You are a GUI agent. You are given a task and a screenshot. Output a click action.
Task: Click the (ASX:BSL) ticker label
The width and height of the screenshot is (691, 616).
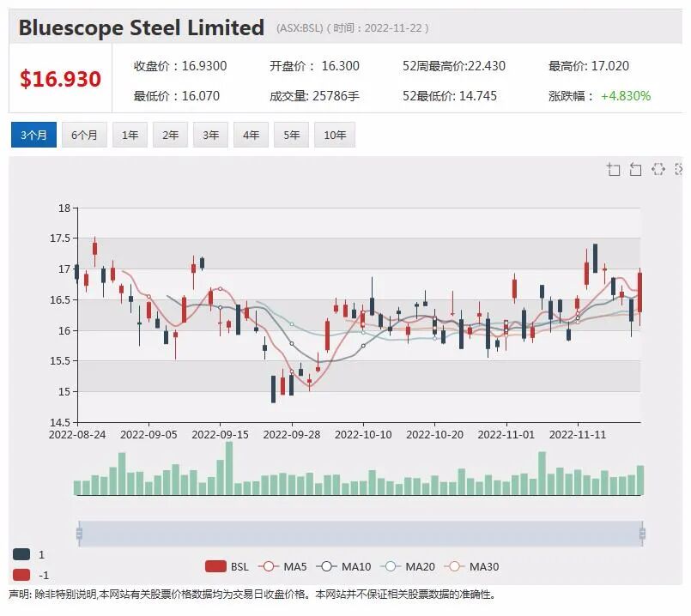coord(300,27)
